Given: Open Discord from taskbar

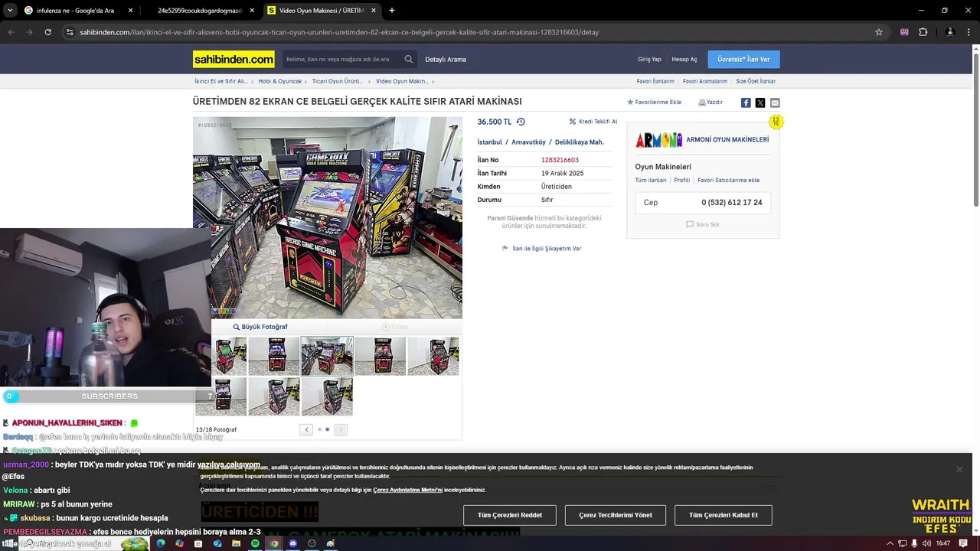Looking at the screenshot, I should click(292, 543).
